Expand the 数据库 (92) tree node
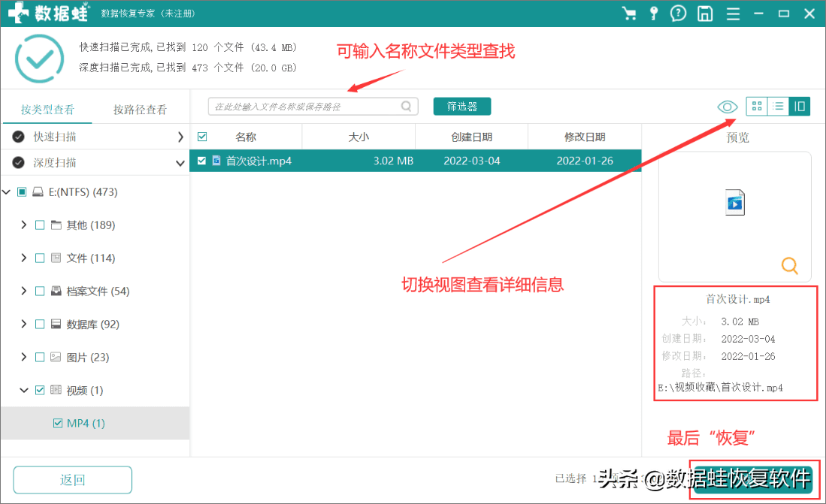 [x=24, y=324]
